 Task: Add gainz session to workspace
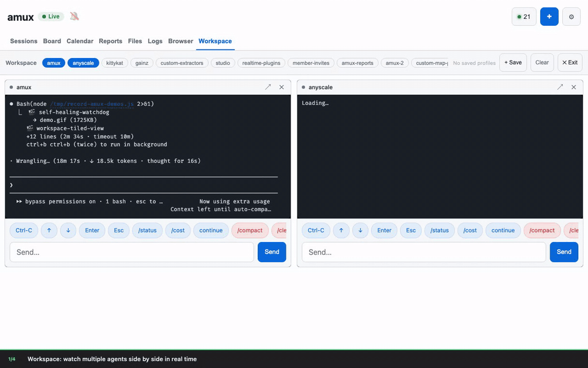[142, 63]
